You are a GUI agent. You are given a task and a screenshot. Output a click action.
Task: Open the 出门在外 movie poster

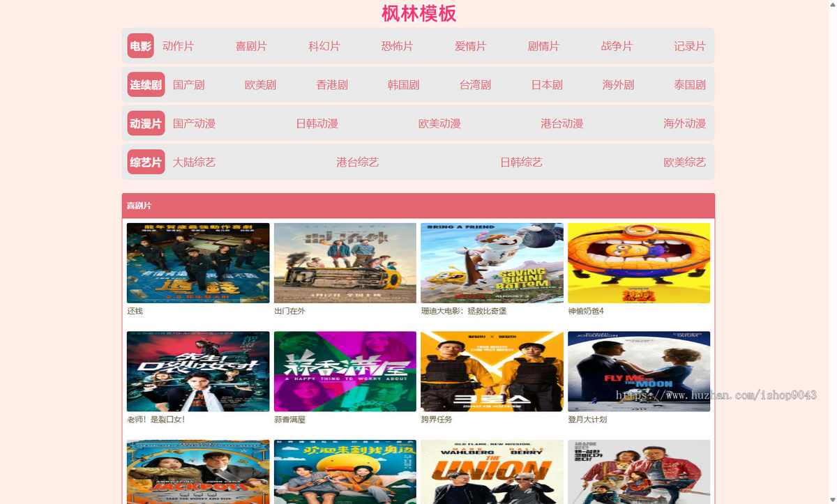[345, 263]
